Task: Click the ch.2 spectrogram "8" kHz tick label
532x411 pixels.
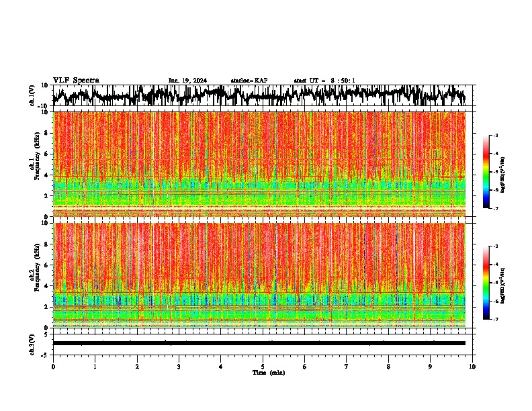Action: click(46, 244)
